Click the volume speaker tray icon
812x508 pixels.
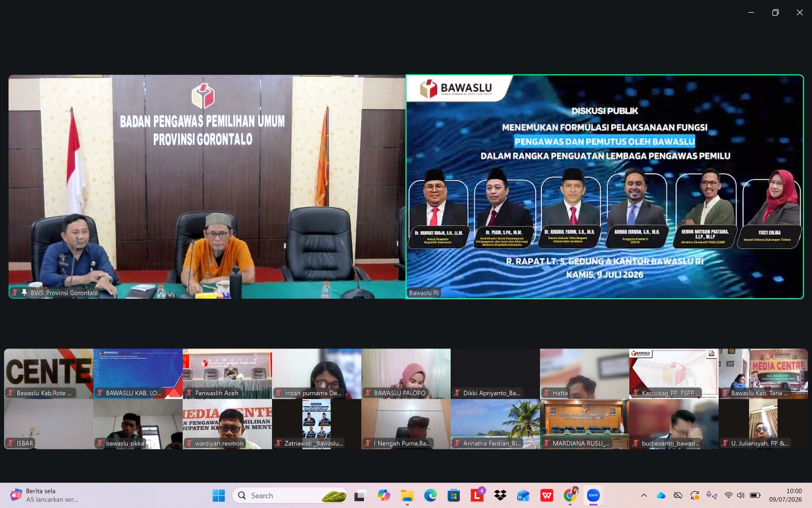741,495
